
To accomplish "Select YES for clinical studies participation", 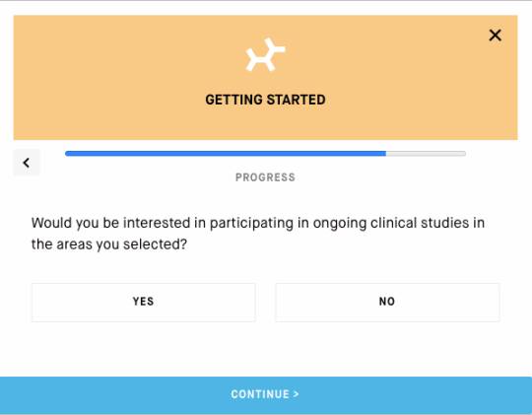I will click(144, 303).
